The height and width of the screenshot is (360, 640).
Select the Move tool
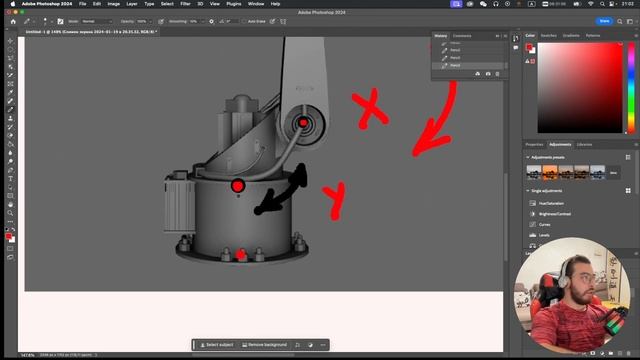pos(10,41)
